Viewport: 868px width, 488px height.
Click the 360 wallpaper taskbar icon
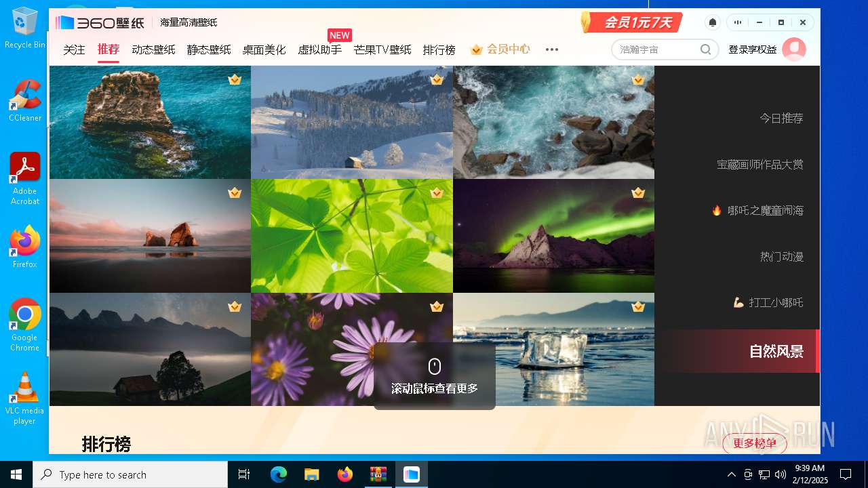click(412, 474)
